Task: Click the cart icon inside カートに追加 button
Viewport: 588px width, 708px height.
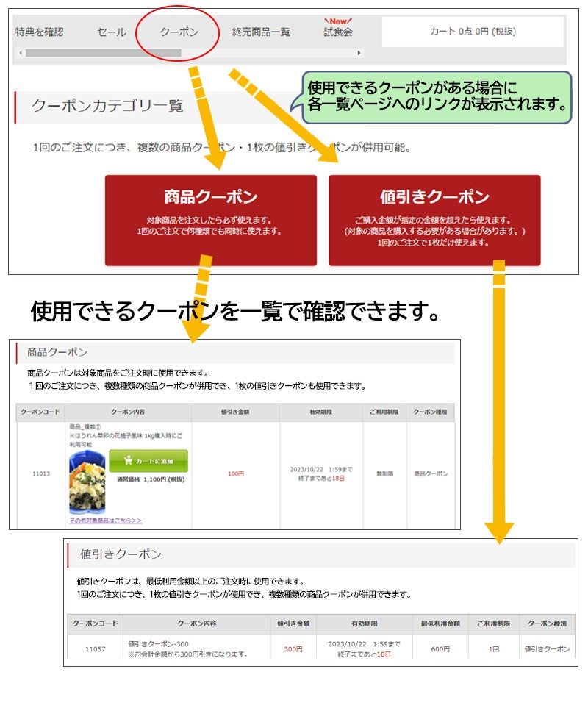Action: (x=128, y=460)
